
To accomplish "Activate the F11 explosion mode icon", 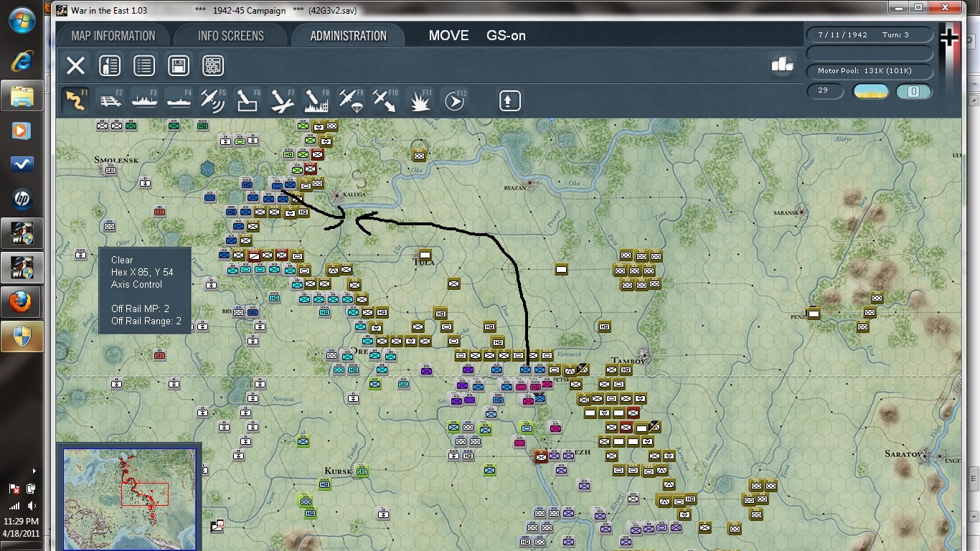I will [x=420, y=100].
